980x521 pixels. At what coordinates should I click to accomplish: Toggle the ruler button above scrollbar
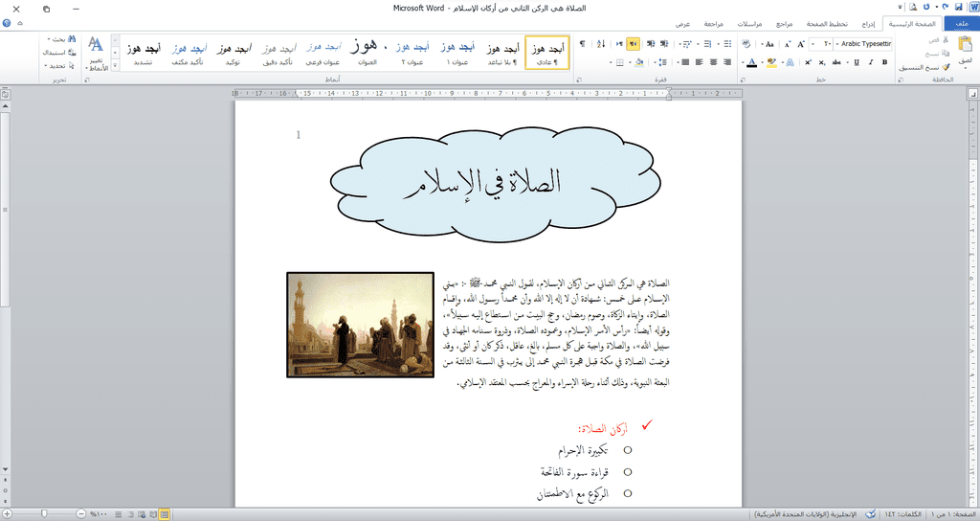click(x=5, y=95)
